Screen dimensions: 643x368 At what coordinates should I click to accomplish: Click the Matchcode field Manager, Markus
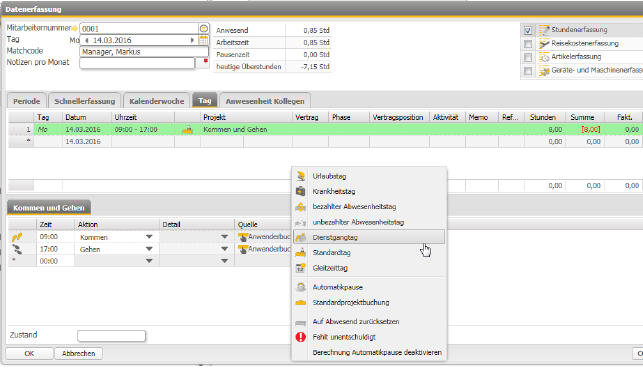tap(144, 52)
